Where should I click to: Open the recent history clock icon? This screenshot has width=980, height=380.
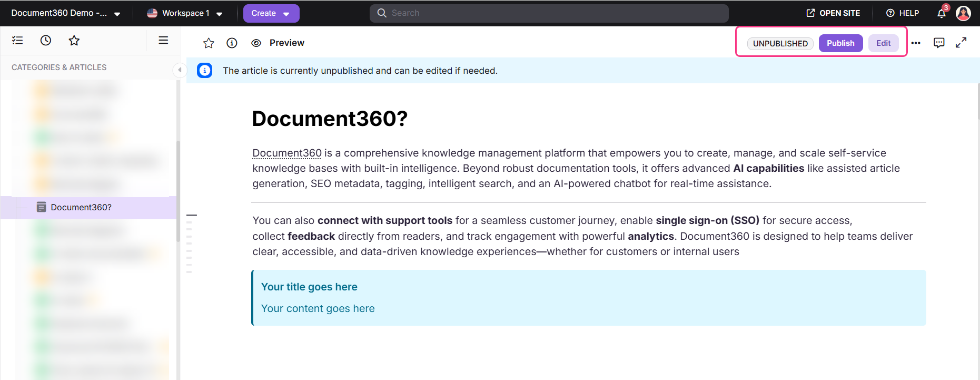[46, 40]
